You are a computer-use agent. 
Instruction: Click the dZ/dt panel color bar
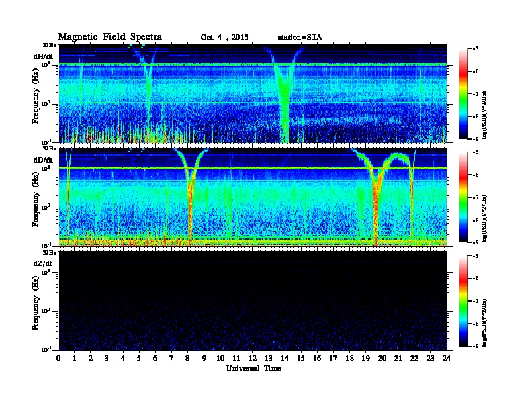(x=463, y=301)
